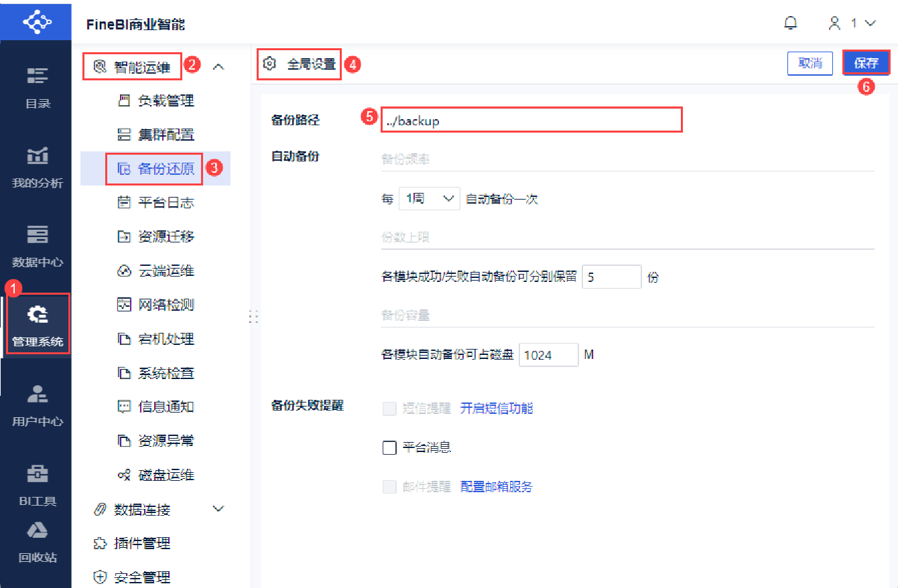898x588 pixels.
Task: Select the 管理系统 gear icon
Action: [38, 314]
